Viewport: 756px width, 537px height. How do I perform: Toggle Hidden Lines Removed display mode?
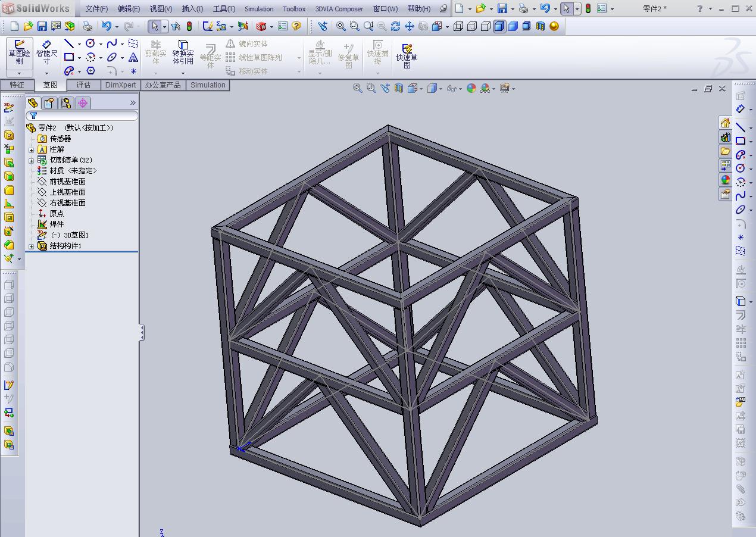coord(486,26)
